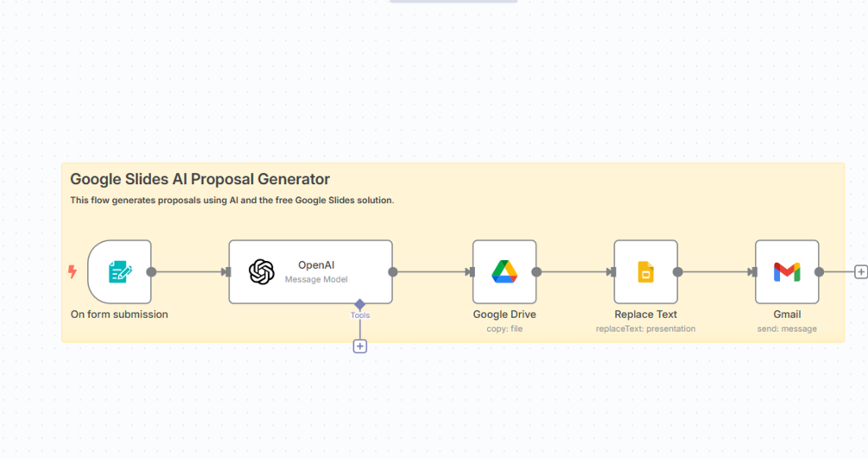The height and width of the screenshot is (459, 868).
Task: Click the On form submission label
Action: (119, 315)
